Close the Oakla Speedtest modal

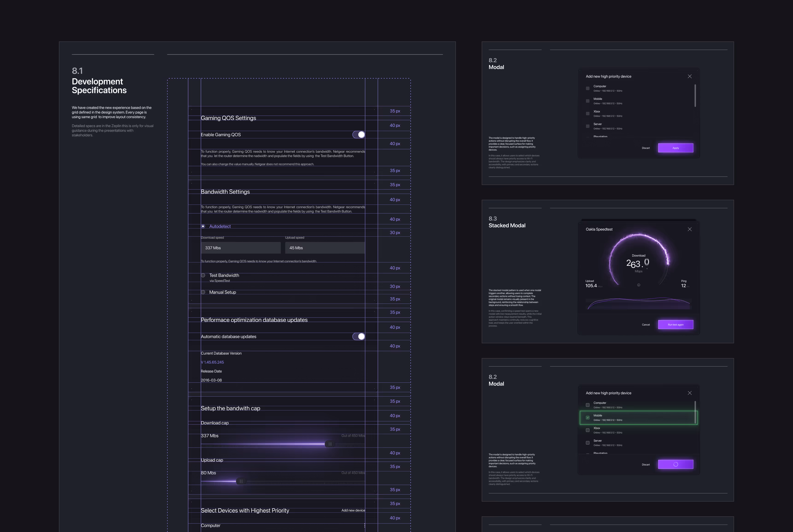click(689, 229)
